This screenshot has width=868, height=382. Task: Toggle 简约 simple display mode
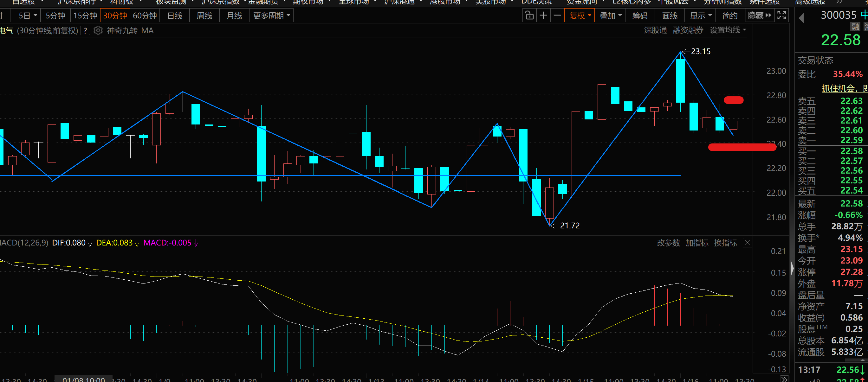tap(730, 16)
